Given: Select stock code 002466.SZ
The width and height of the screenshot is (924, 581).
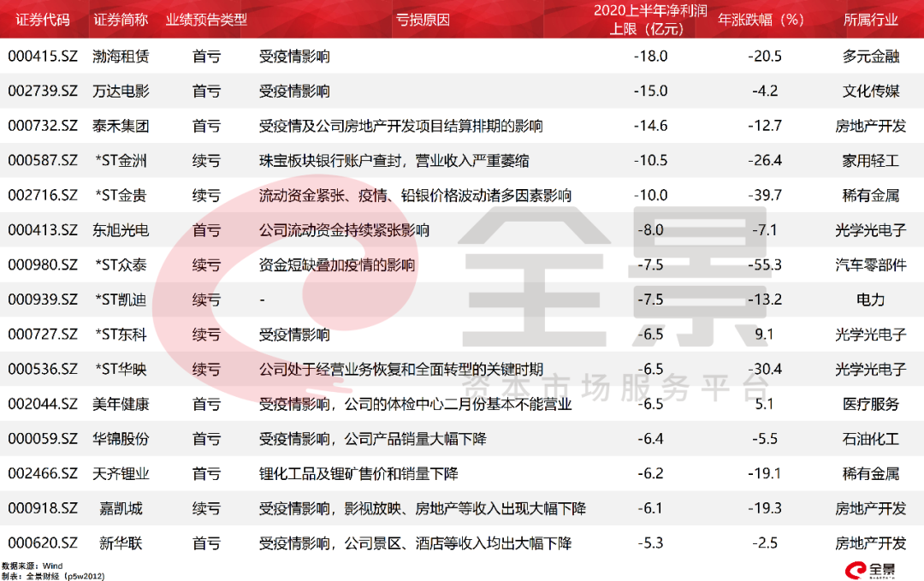Looking at the screenshot, I should coord(43,474).
